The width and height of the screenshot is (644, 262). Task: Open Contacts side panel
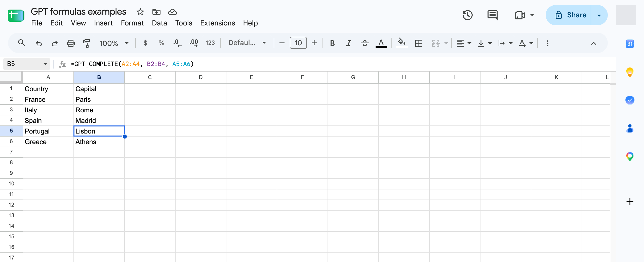click(x=630, y=128)
